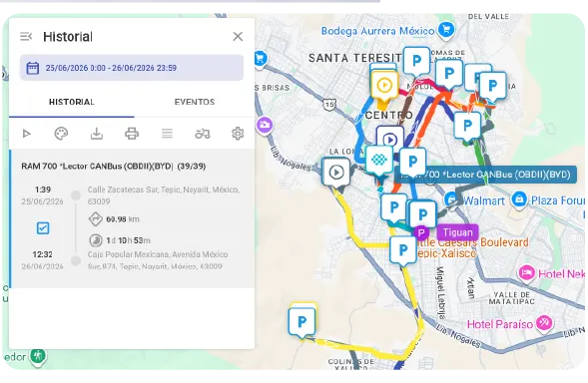Click the 1d 10h 53m duration value
The width and height of the screenshot is (588, 383).
(x=128, y=240)
